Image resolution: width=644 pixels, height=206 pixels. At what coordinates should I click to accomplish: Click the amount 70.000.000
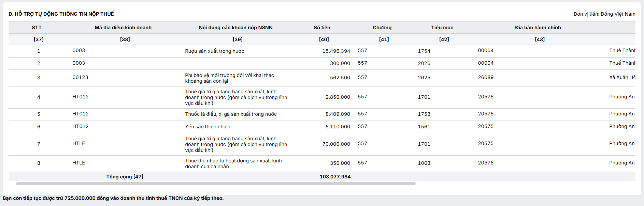coord(336,144)
